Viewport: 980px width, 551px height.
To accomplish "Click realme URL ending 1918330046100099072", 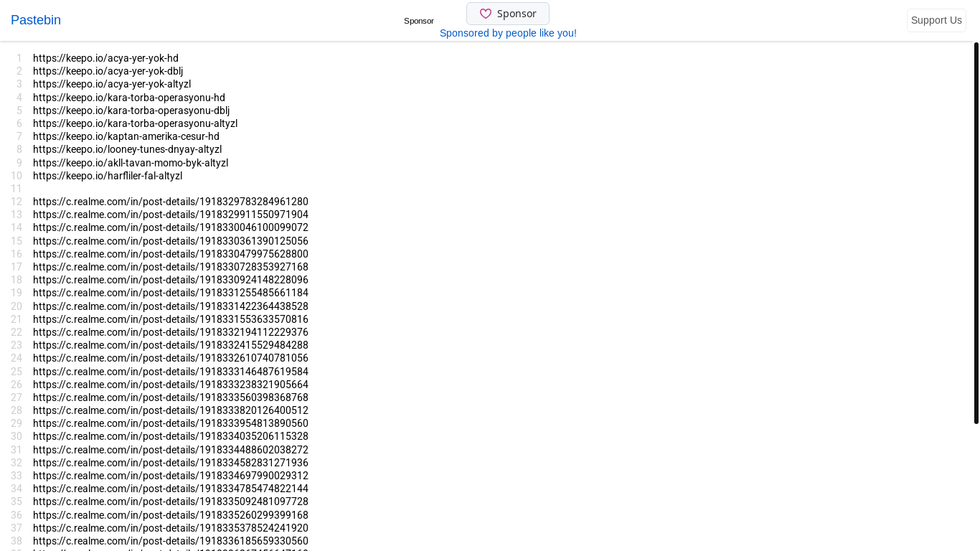I will pyautogui.click(x=171, y=227).
